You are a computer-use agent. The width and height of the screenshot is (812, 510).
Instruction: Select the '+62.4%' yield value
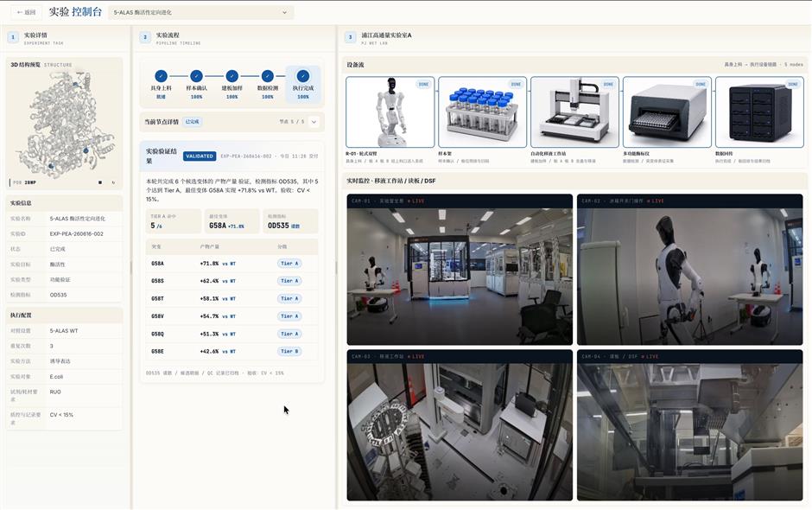pos(209,281)
